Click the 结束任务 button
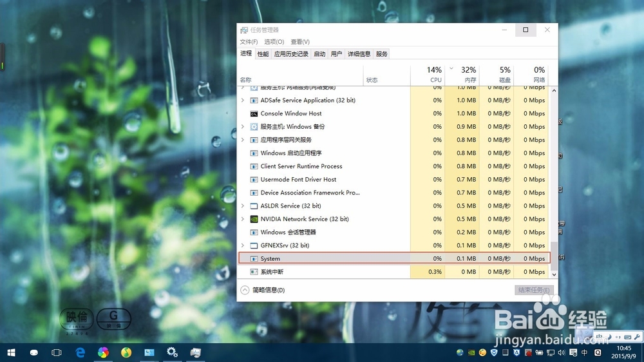Image resolution: width=644 pixels, height=362 pixels. pos(534,290)
